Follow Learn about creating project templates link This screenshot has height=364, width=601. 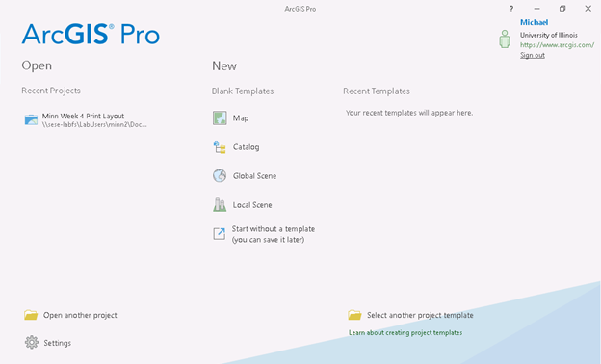[405, 332]
